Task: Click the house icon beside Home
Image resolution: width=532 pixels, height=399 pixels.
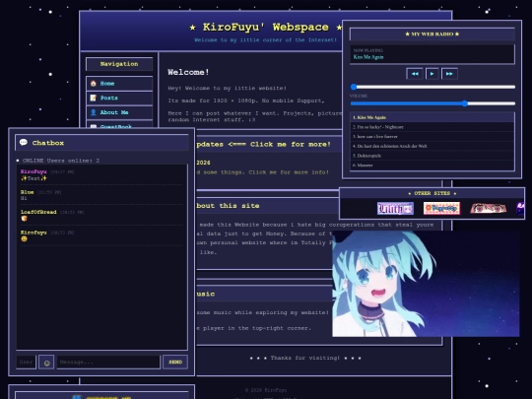Action: click(94, 84)
